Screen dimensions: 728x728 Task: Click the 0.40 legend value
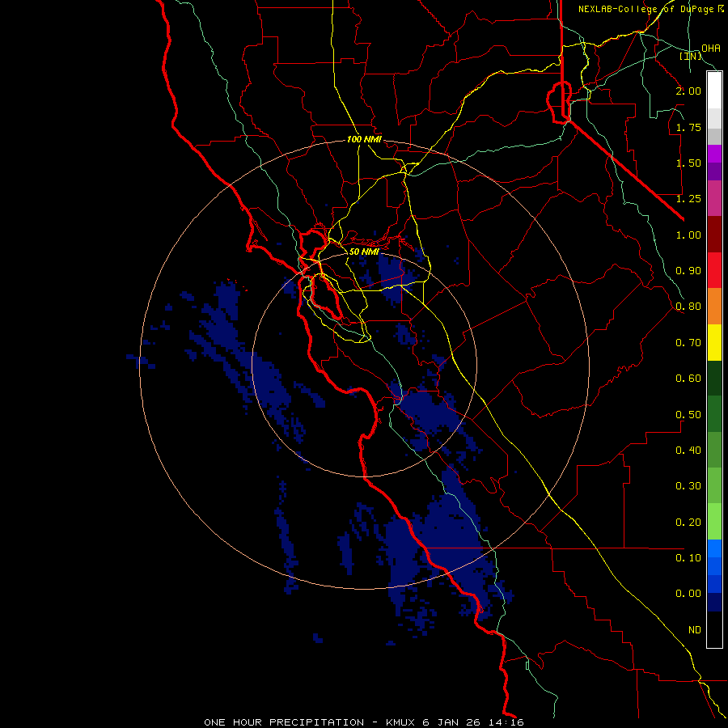(x=688, y=451)
